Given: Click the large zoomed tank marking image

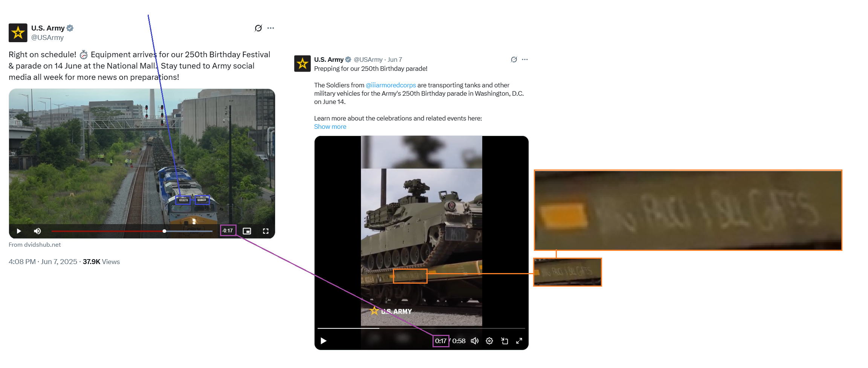Looking at the screenshot, I should pos(688,210).
